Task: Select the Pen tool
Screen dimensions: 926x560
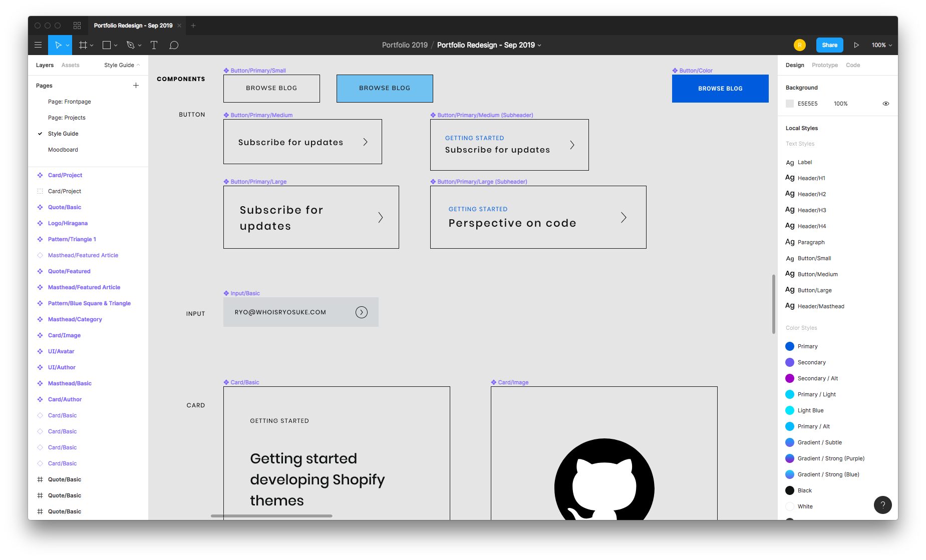Action: coord(131,45)
